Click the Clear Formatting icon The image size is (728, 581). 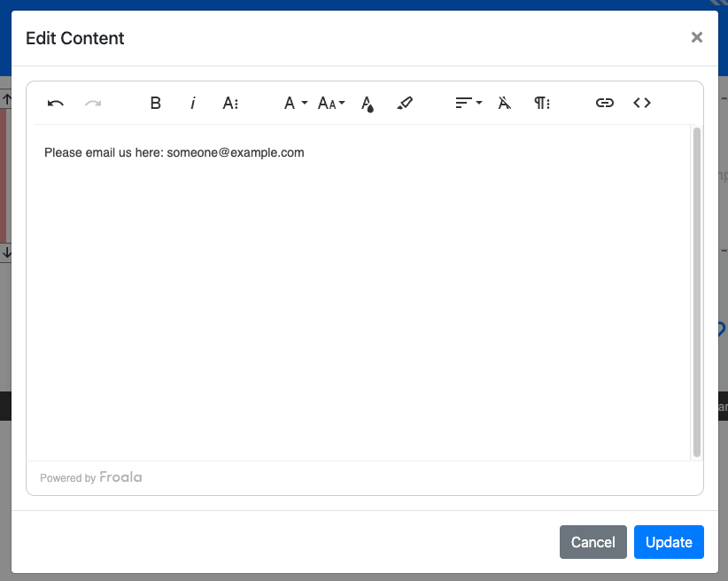coord(505,103)
